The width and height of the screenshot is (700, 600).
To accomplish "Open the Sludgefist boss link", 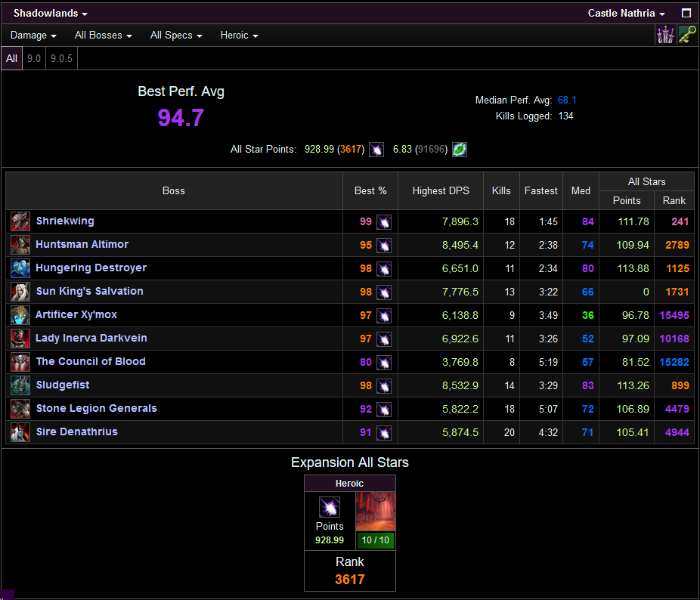I will pos(63,385).
